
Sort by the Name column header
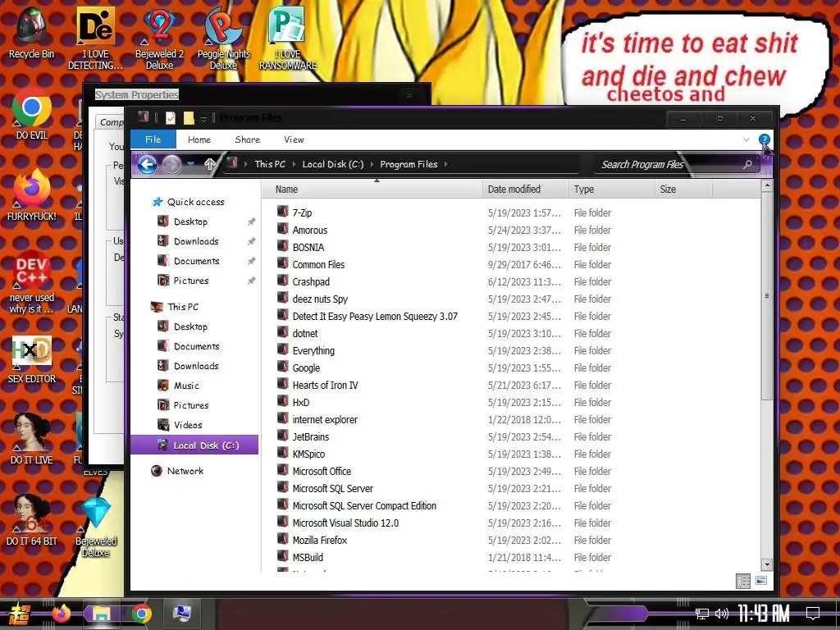[x=372, y=189]
